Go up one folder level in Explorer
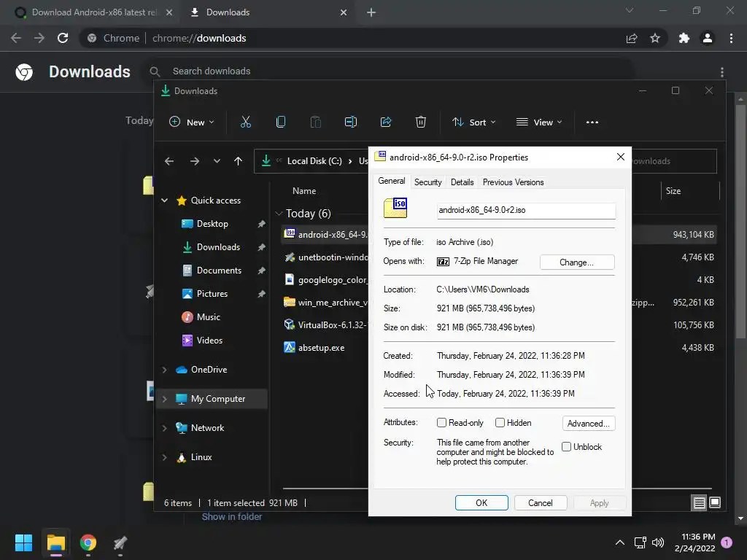This screenshot has height=560, width=747. click(x=239, y=161)
